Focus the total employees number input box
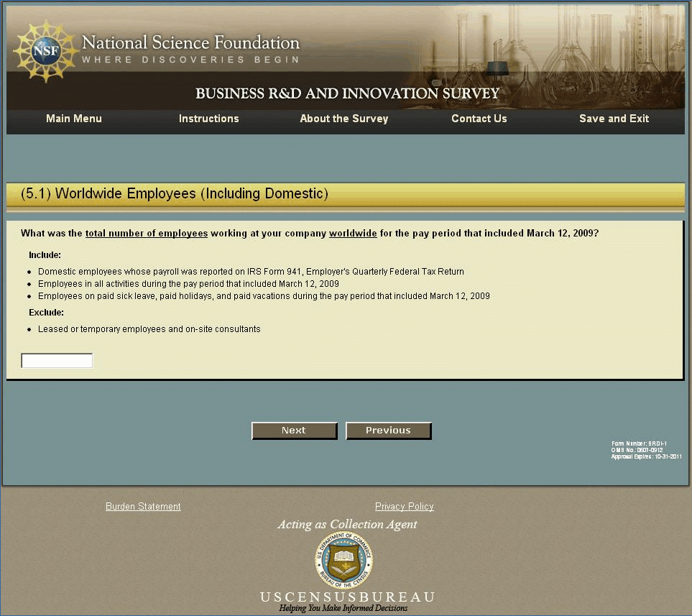Screen dimensions: 692x616 pos(57,361)
